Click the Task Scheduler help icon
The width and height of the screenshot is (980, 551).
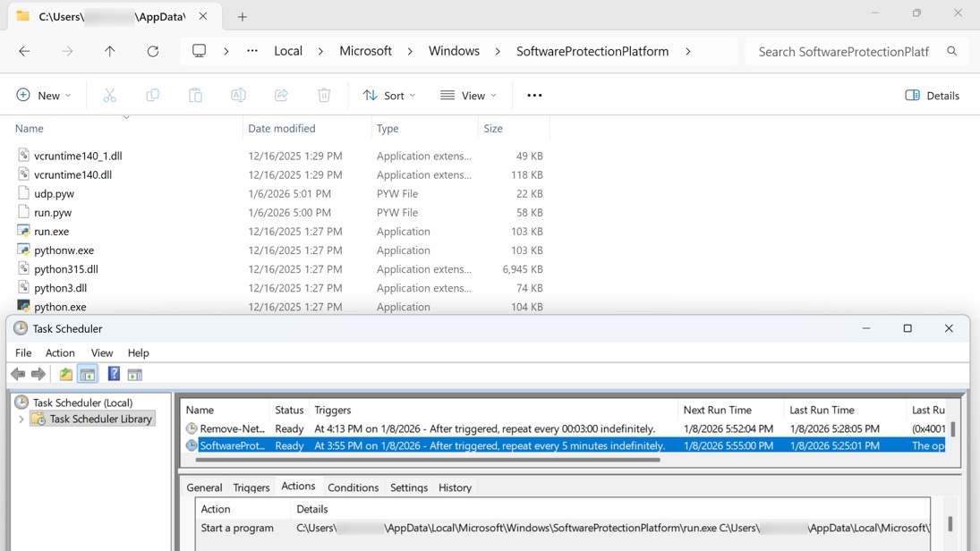(114, 374)
